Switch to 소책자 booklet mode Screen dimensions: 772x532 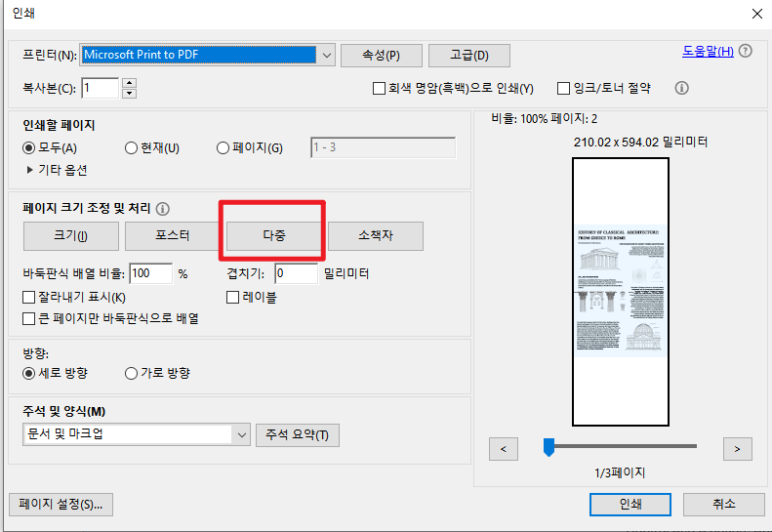(x=376, y=236)
